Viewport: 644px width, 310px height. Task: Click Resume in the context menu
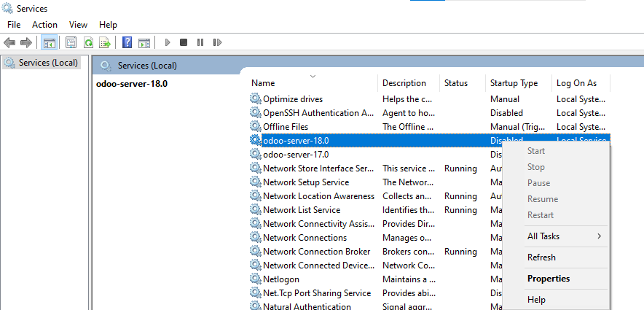pos(556,199)
